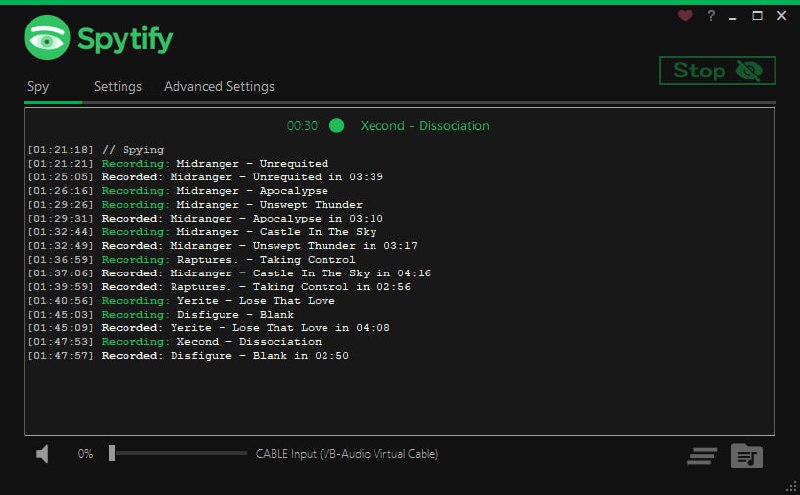800x495 pixels.
Task: Switch to the Spy tab
Action: pyautogui.click(x=38, y=87)
